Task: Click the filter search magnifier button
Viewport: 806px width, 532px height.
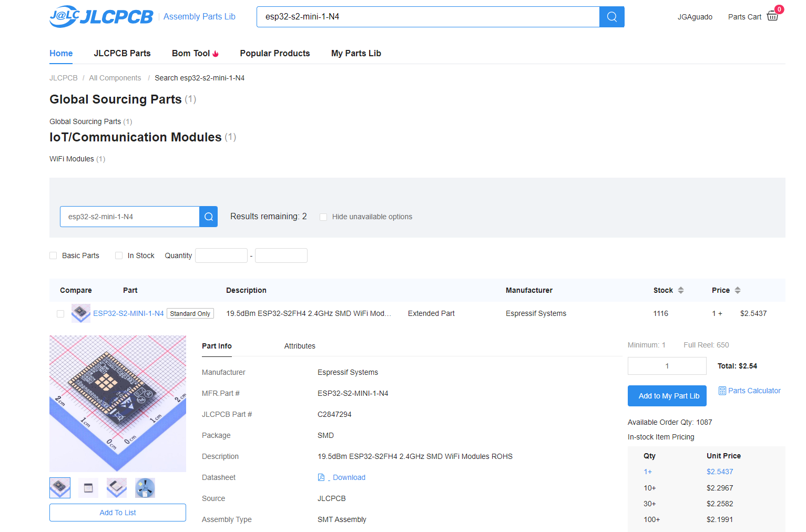Action: tap(208, 217)
